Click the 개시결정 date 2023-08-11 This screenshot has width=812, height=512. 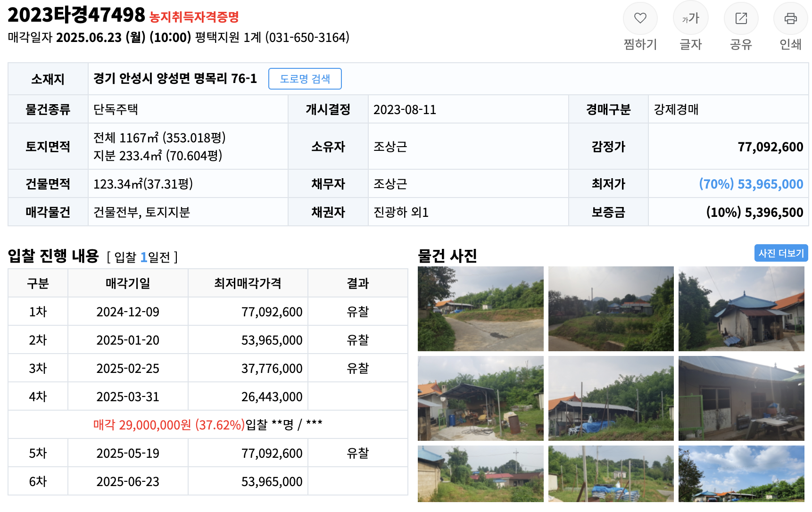[405, 109]
